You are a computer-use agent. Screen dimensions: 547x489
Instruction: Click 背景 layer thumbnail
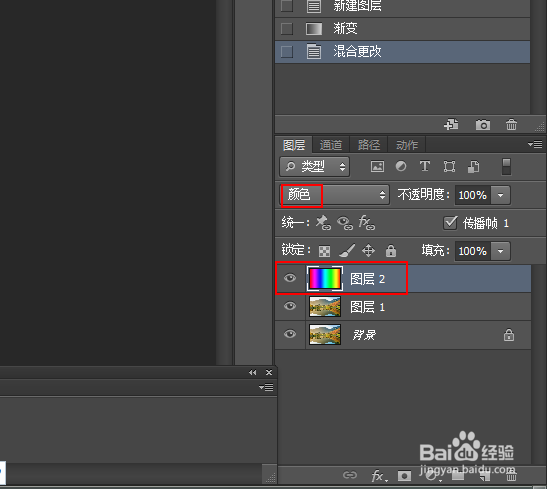pyautogui.click(x=325, y=334)
